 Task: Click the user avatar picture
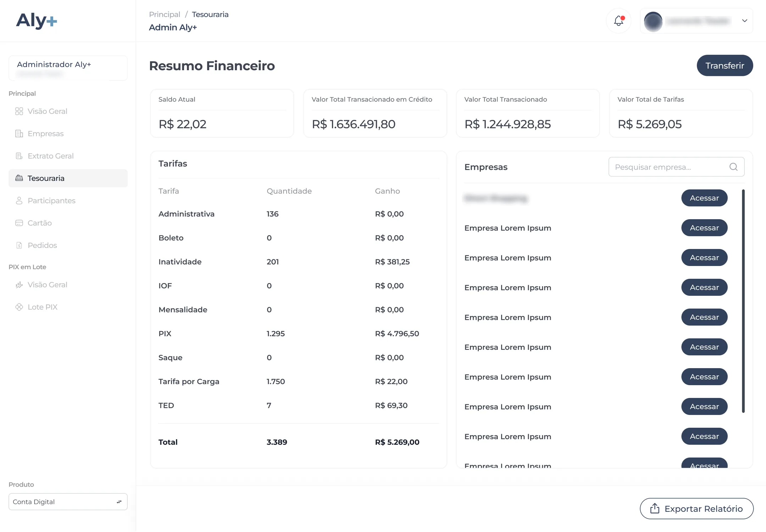[653, 21]
